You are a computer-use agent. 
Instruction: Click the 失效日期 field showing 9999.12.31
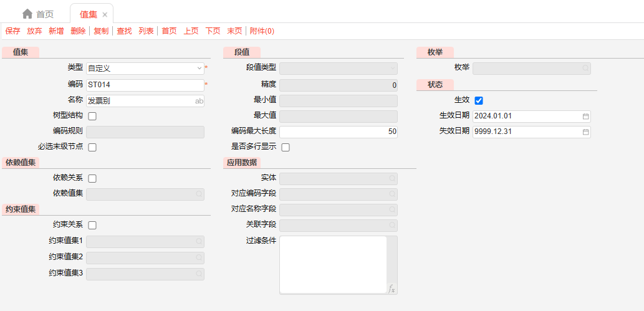point(531,132)
